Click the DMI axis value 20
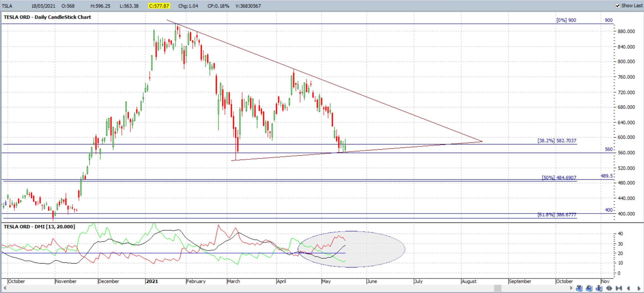 (x=620, y=254)
